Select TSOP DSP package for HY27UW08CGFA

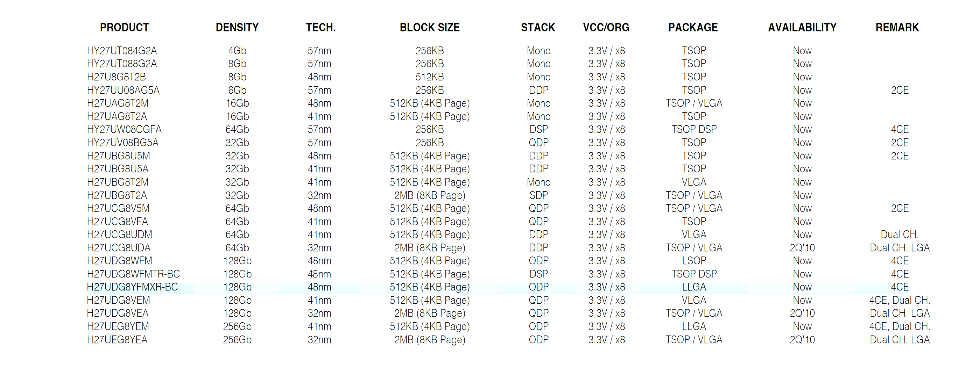click(694, 129)
